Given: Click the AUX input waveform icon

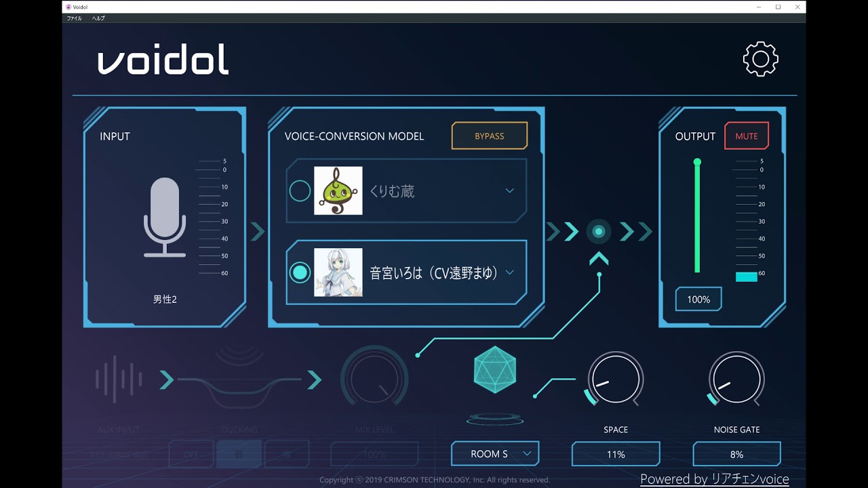Looking at the screenshot, I should 119,380.
